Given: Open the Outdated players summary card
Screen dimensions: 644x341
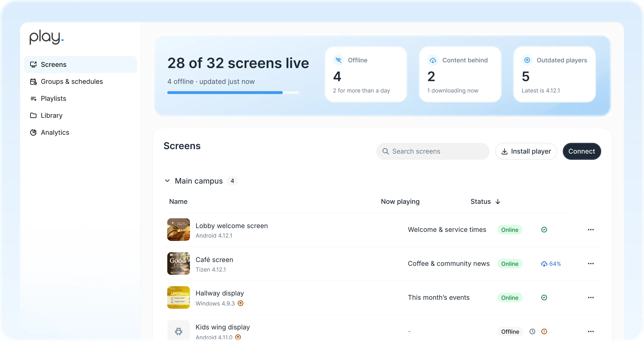Looking at the screenshot, I should (x=554, y=74).
